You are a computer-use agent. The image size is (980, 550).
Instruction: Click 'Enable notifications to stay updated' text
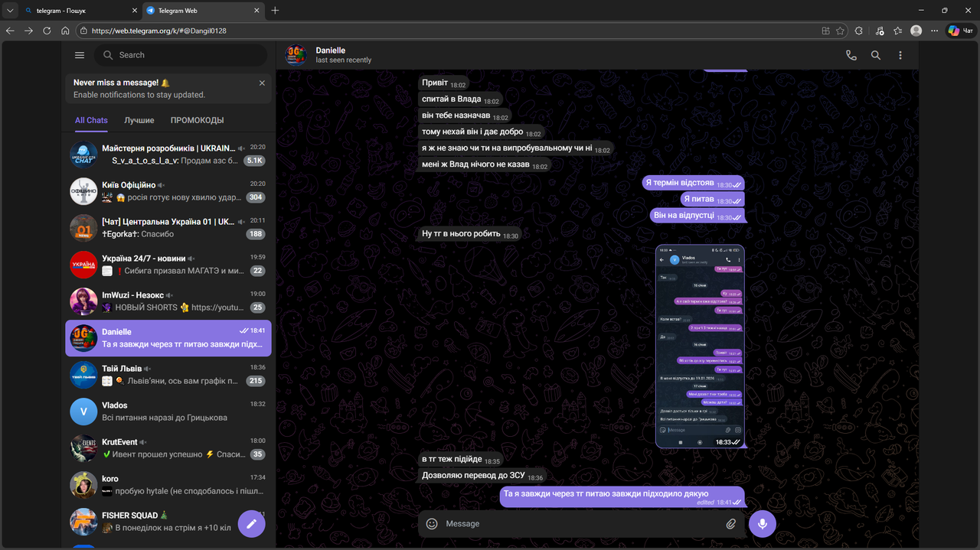click(139, 95)
